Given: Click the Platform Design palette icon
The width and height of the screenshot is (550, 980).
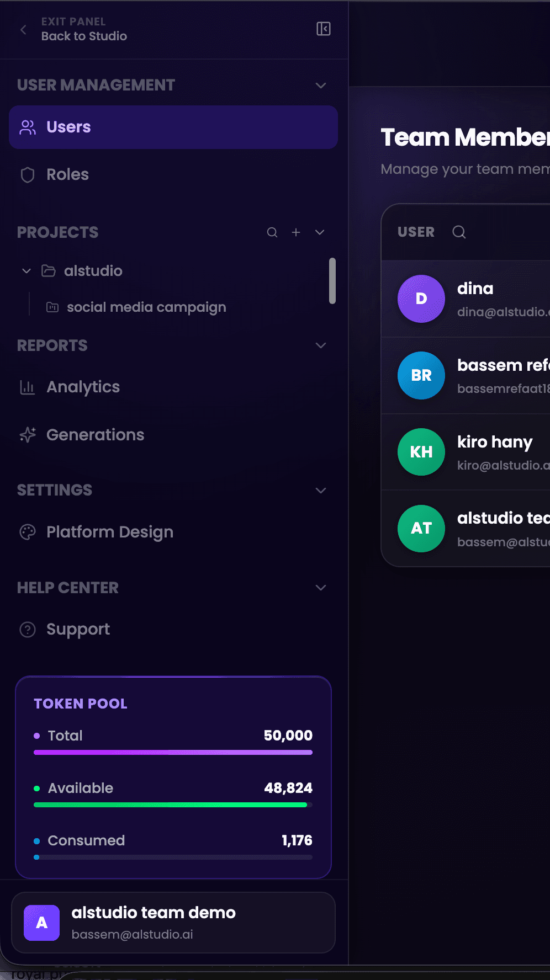Looking at the screenshot, I should (28, 532).
